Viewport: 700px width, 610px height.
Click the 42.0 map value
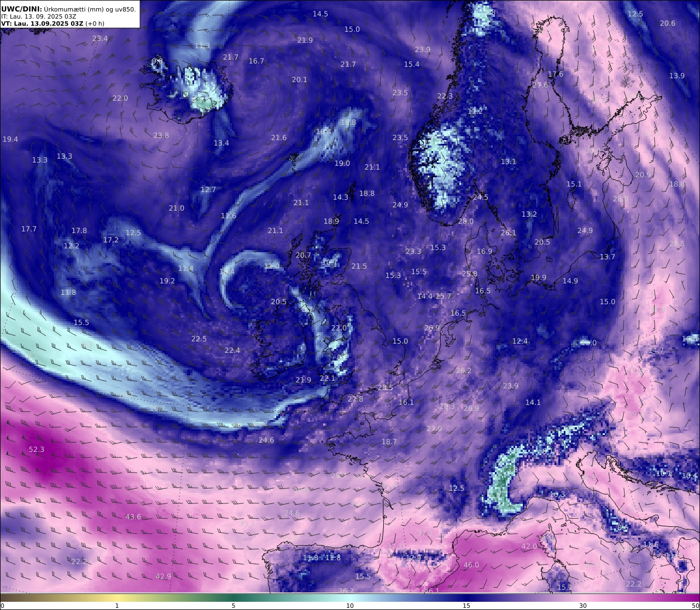coord(529,546)
